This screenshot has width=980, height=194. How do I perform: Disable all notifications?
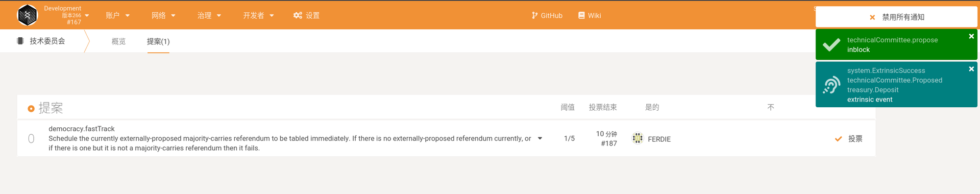[896, 17]
